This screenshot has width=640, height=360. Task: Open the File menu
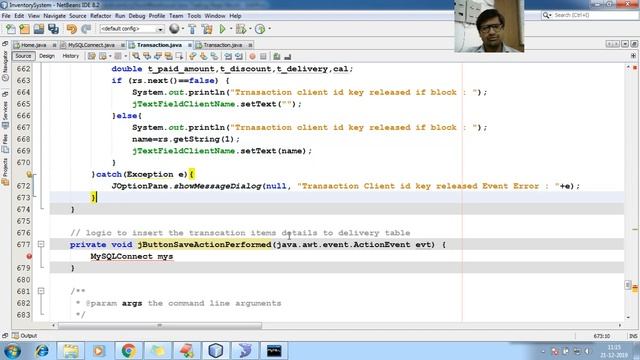coord(6,16)
